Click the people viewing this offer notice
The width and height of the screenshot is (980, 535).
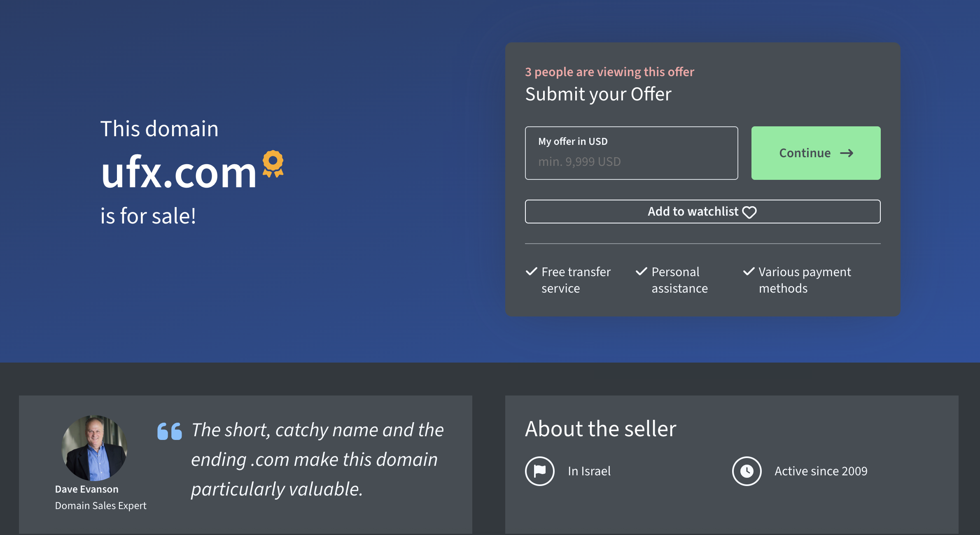609,72
